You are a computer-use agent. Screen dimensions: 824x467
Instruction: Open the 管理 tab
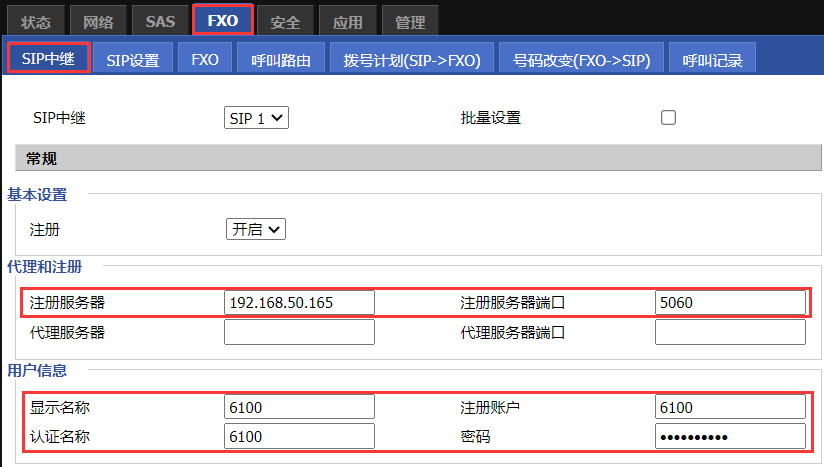[410, 22]
